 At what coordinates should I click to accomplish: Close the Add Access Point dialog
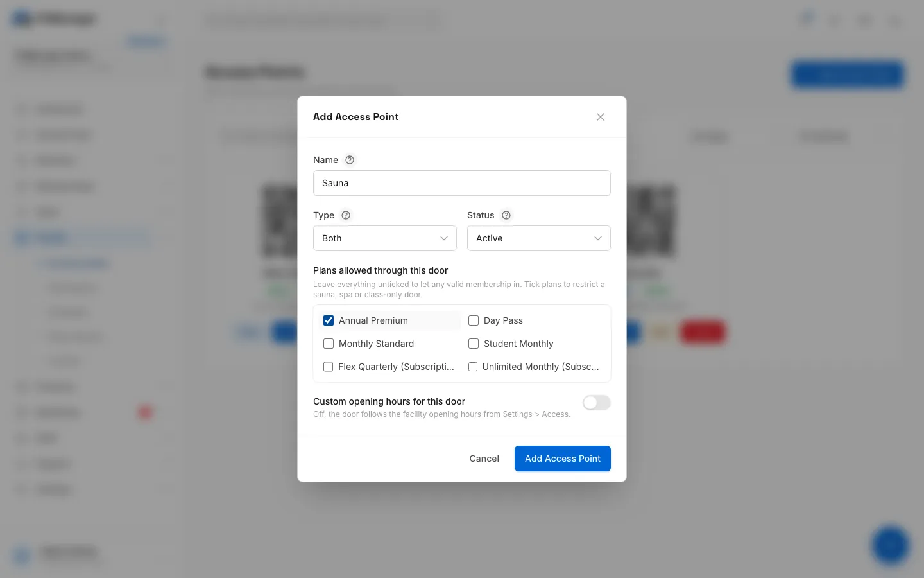601,117
